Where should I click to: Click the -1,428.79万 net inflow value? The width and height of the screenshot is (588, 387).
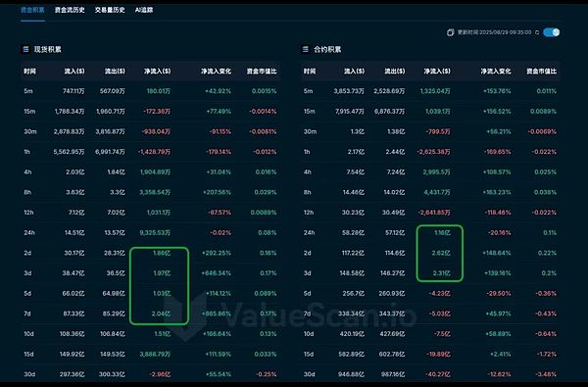(x=154, y=152)
